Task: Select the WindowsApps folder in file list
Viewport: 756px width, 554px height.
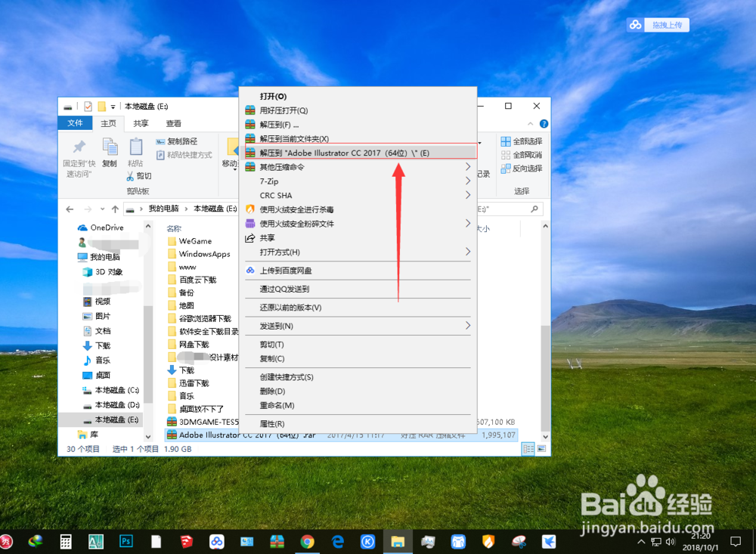Action: pyautogui.click(x=199, y=254)
